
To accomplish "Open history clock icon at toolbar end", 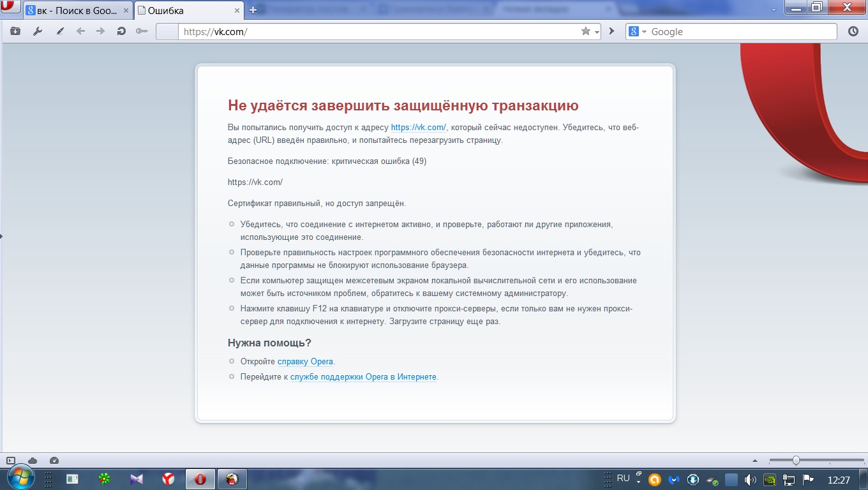I will (x=853, y=31).
